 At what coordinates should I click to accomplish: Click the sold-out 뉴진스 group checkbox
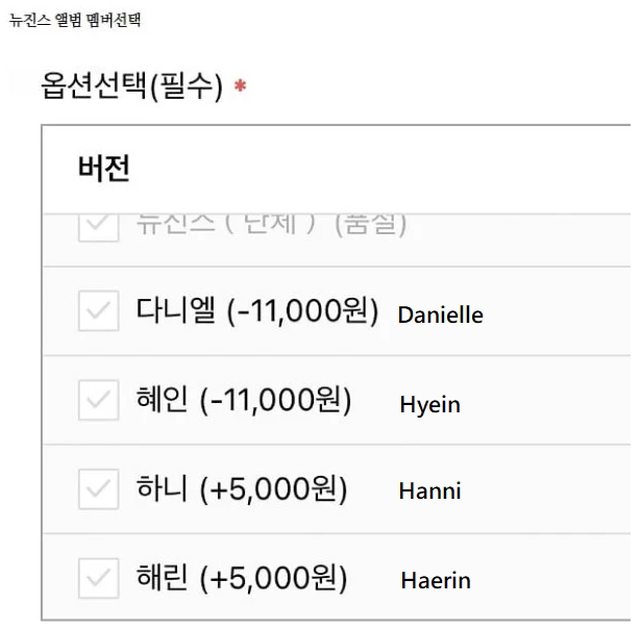tap(98, 226)
